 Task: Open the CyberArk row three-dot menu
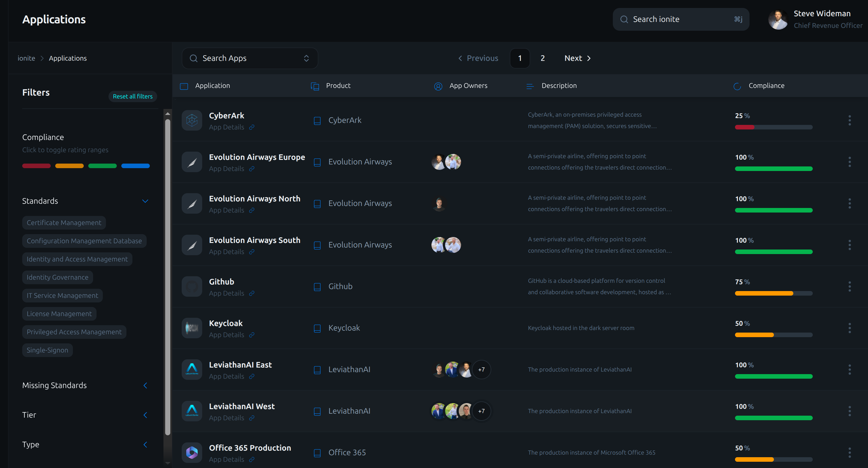849,120
